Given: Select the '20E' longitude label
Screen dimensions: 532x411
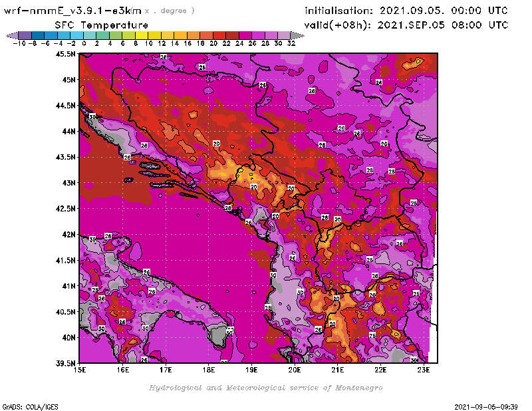Looking at the screenshot, I should [295, 370].
